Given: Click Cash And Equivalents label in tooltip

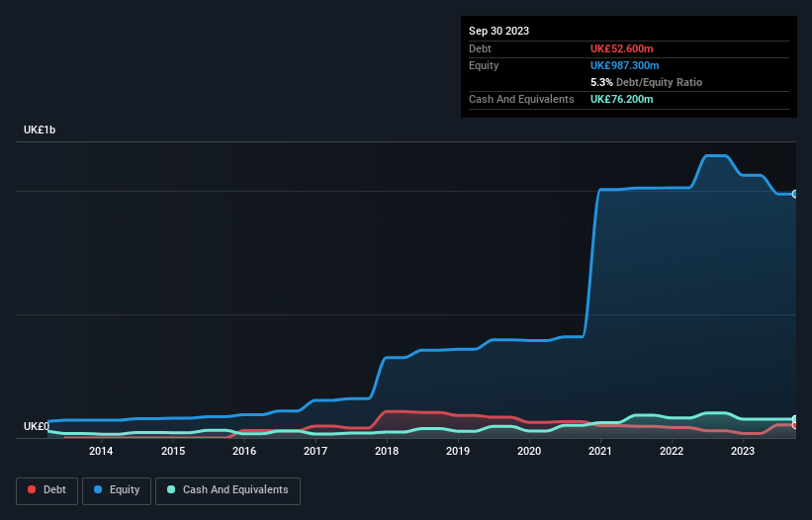Looking at the screenshot, I should pos(521,99).
